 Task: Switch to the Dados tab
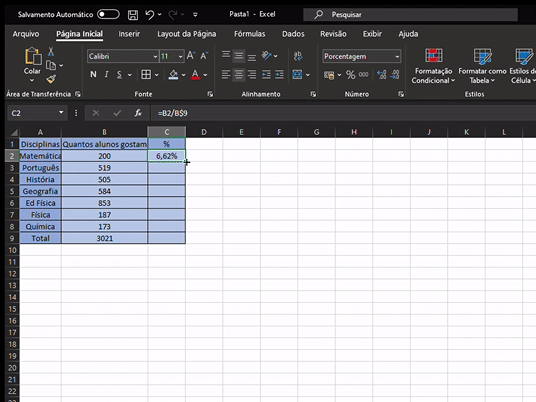pyautogui.click(x=293, y=34)
